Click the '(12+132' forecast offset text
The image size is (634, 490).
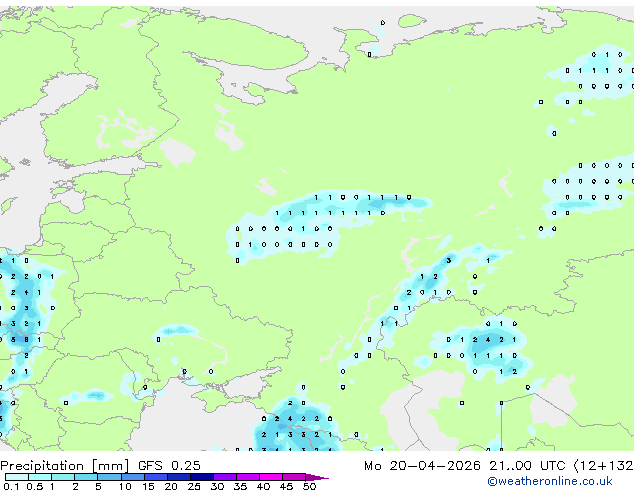click(603, 466)
